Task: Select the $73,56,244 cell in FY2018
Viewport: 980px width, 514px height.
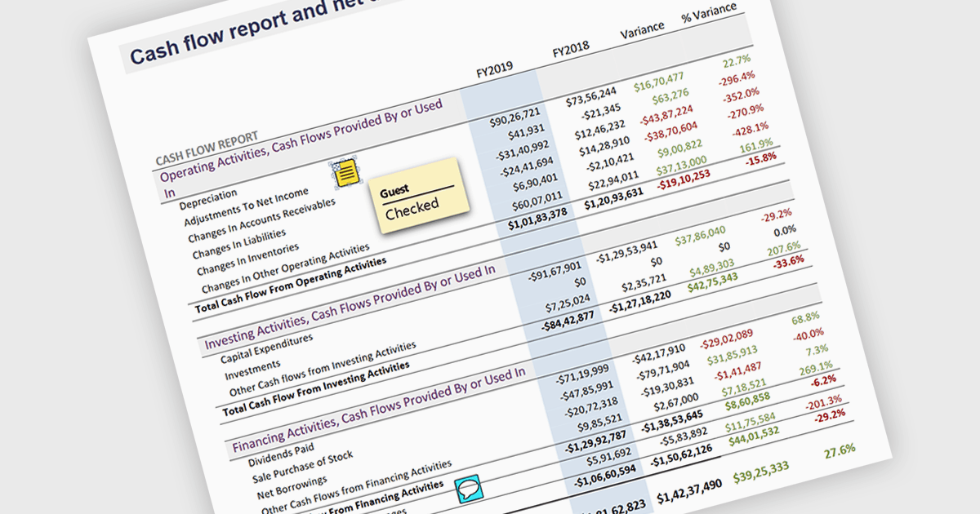Action: [x=591, y=96]
